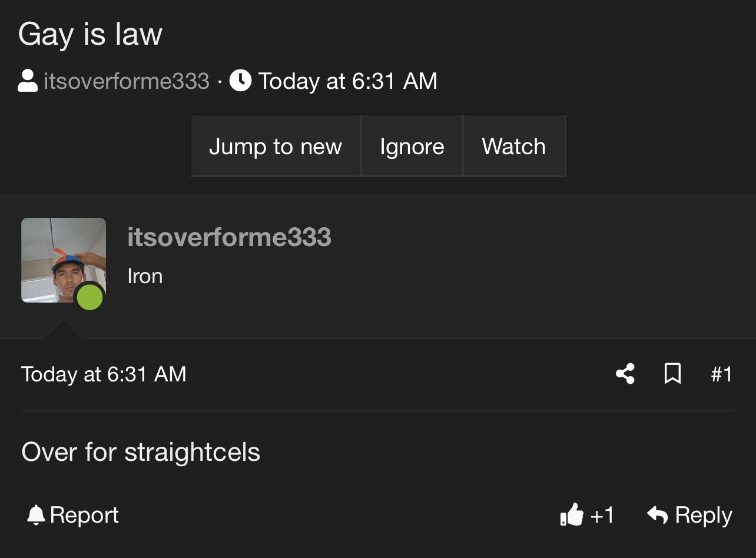This screenshot has height=558, width=756.
Task: Click the bell icon beside Report
Action: tap(36, 515)
